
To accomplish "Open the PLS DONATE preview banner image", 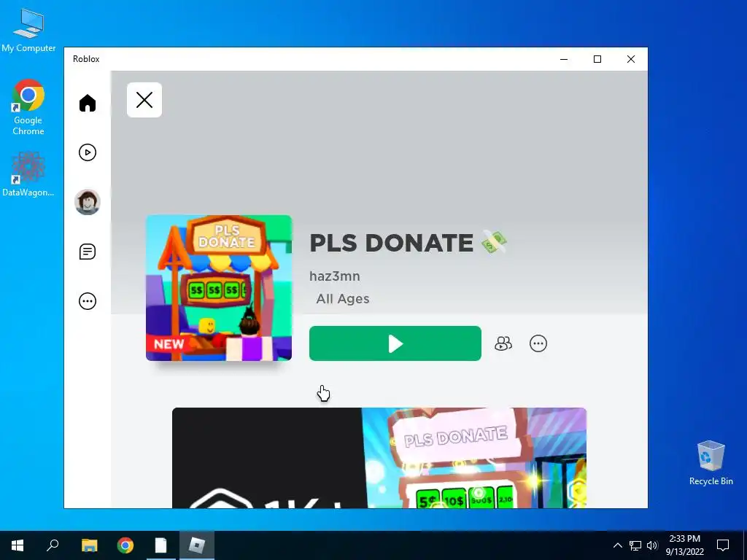I will point(379,458).
